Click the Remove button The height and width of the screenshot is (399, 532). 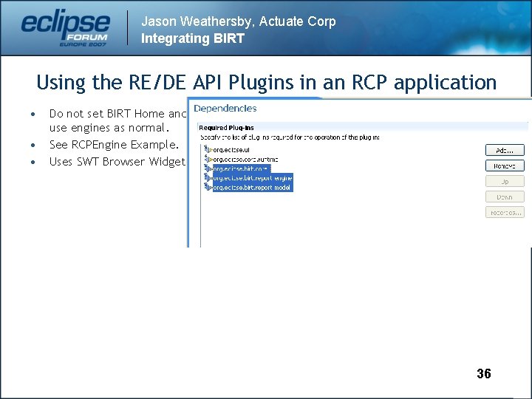tap(505, 166)
